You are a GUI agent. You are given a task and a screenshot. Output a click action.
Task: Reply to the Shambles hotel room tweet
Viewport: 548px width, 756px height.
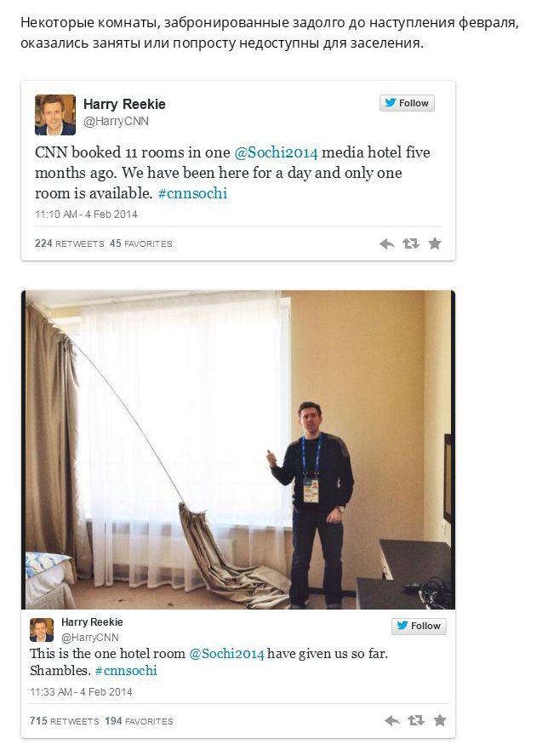[x=391, y=721]
